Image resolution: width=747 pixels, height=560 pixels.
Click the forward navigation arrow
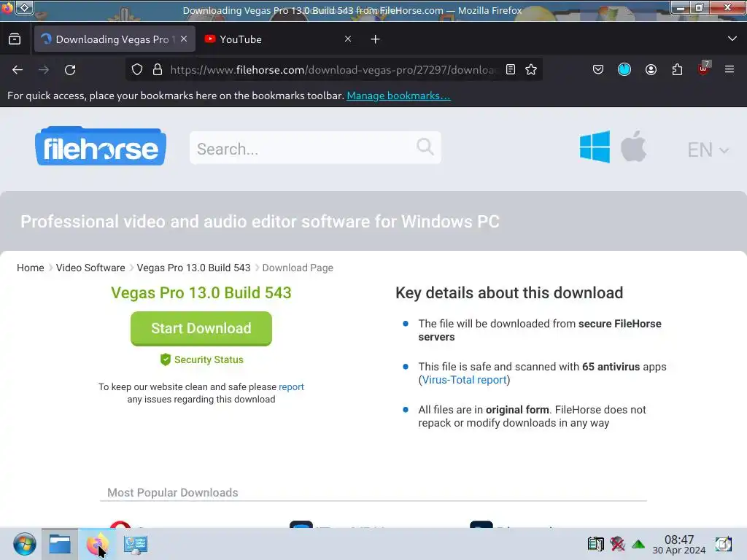tap(44, 70)
